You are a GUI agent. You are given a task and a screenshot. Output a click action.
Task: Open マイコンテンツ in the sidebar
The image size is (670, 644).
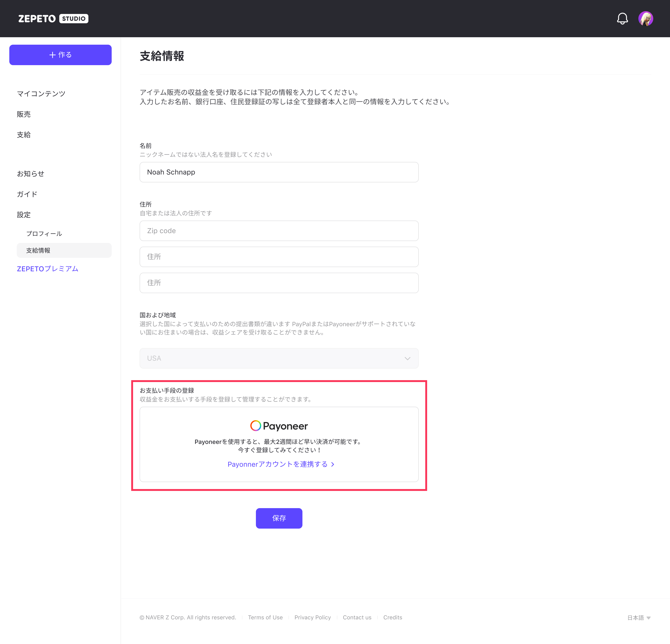point(41,94)
